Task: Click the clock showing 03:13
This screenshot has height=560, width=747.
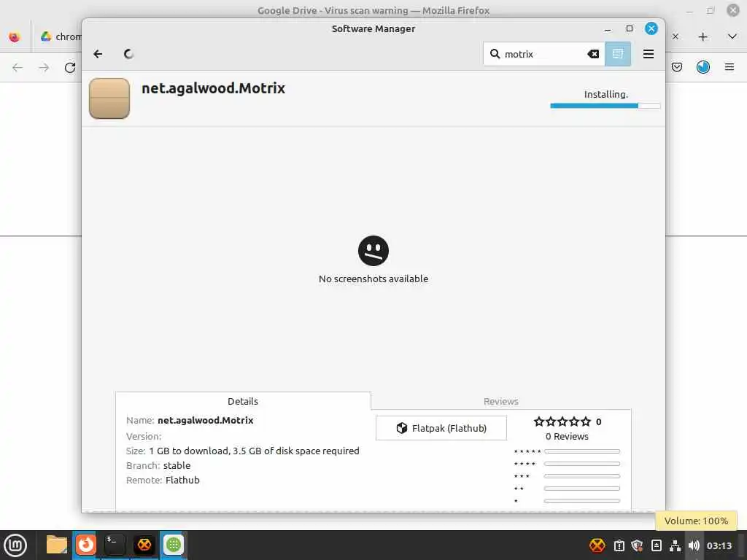Action: tap(719, 545)
